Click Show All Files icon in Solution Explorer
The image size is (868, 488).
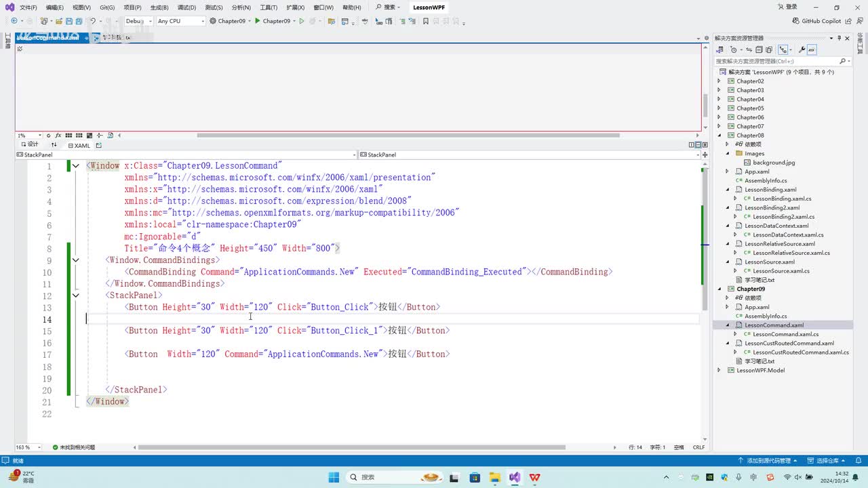point(770,49)
